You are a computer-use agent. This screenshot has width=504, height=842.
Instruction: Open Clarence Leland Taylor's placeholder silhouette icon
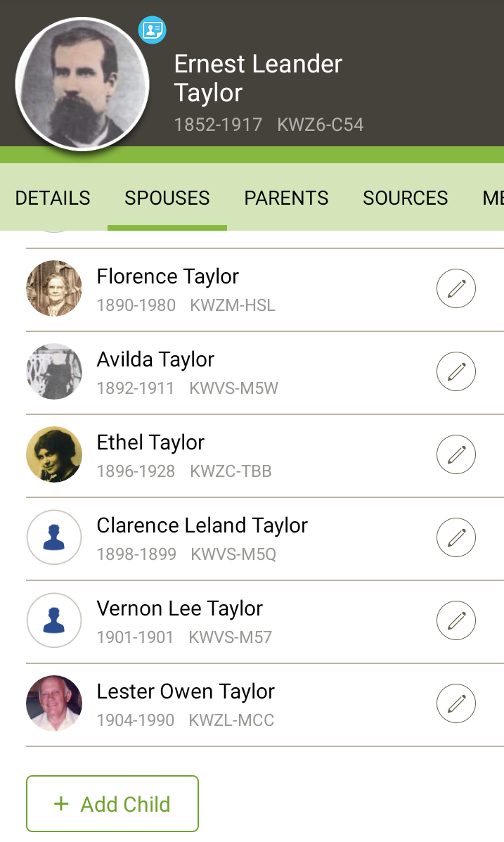54,538
